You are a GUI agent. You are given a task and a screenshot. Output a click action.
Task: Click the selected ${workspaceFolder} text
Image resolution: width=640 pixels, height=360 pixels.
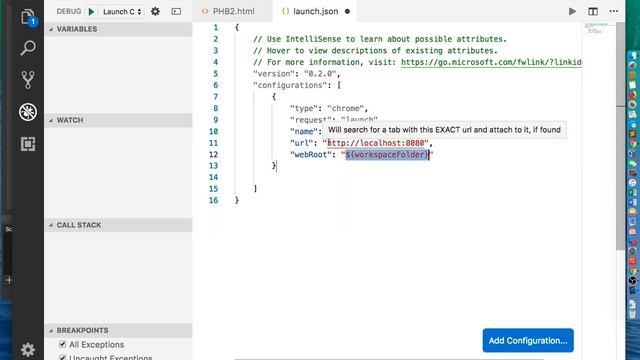click(387, 155)
